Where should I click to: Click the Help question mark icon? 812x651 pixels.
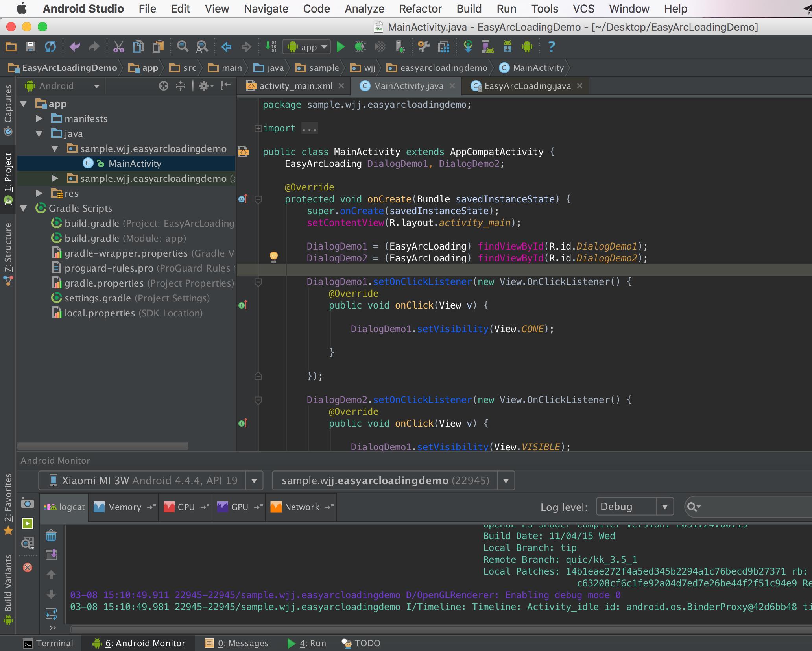(x=552, y=47)
